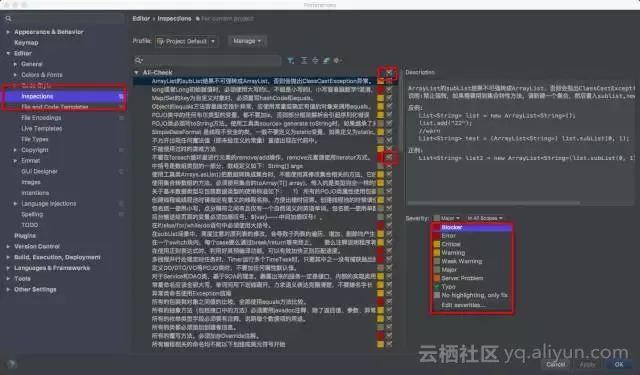This screenshot has height=375, width=640.
Task: Focus the inspections search field
Action: point(207,60)
